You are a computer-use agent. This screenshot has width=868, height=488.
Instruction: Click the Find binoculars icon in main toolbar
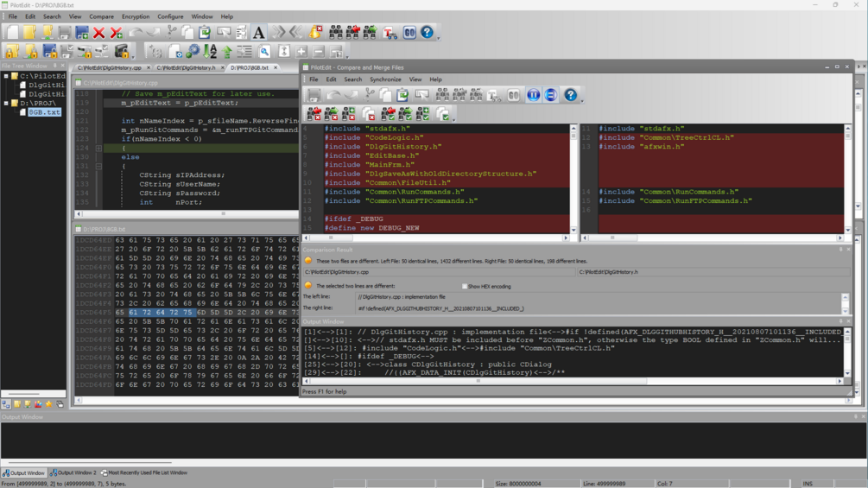point(335,33)
